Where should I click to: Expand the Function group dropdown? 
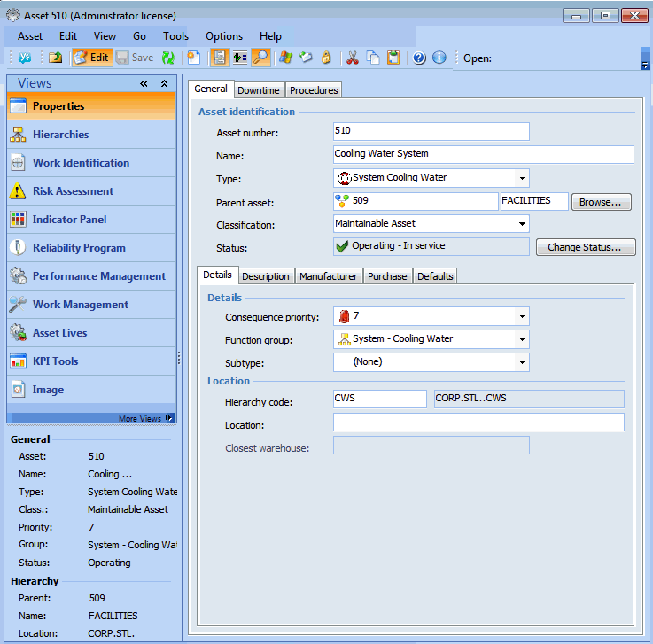click(x=522, y=339)
